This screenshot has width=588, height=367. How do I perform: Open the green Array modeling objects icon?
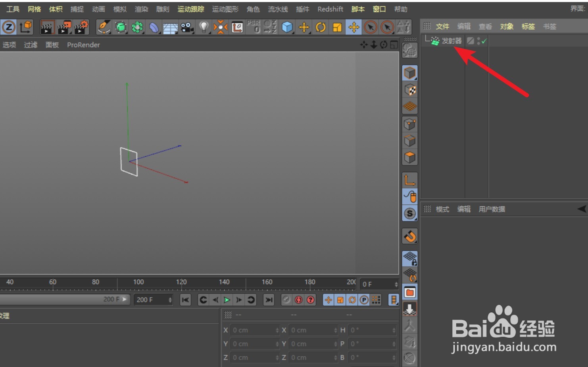tap(137, 27)
